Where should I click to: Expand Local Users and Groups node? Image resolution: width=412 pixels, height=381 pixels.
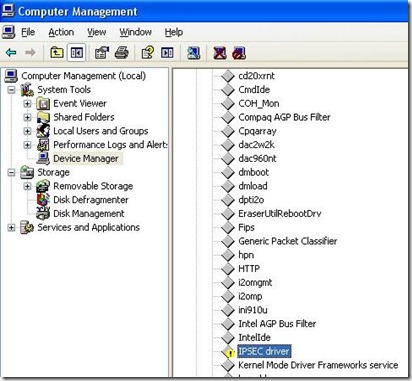pyautogui.click(x=27, y=131)
